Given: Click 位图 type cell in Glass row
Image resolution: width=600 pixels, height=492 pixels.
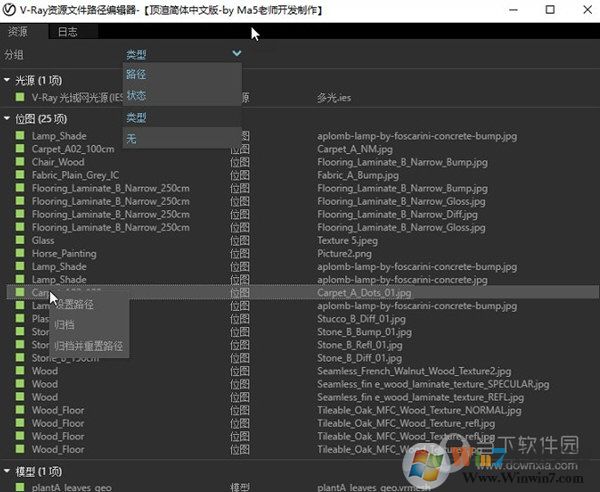Looking at the screenshot, I should click(x=240, y=240).
